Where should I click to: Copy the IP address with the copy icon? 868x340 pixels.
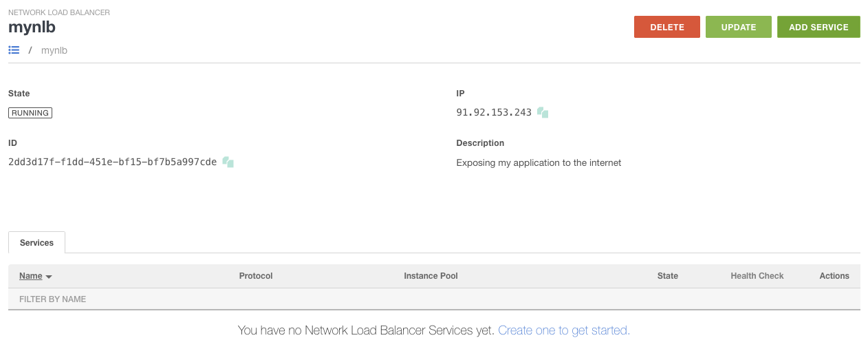[x=543, y=112]
